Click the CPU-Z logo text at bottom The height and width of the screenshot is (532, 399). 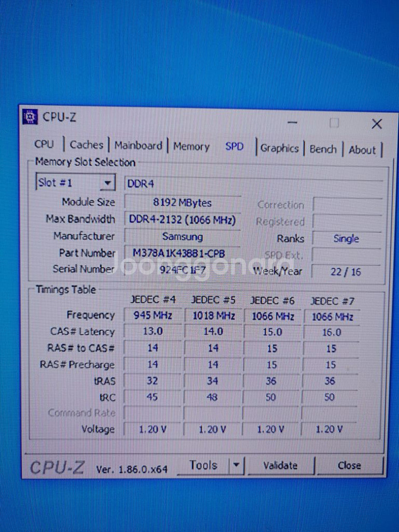pyautogui.click(x=57, y=468)
